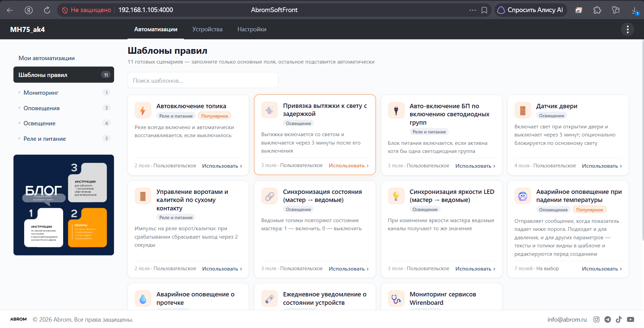Switch to the Устройства tab
This screenshot has width=644, height=328.
pos(207,29)
